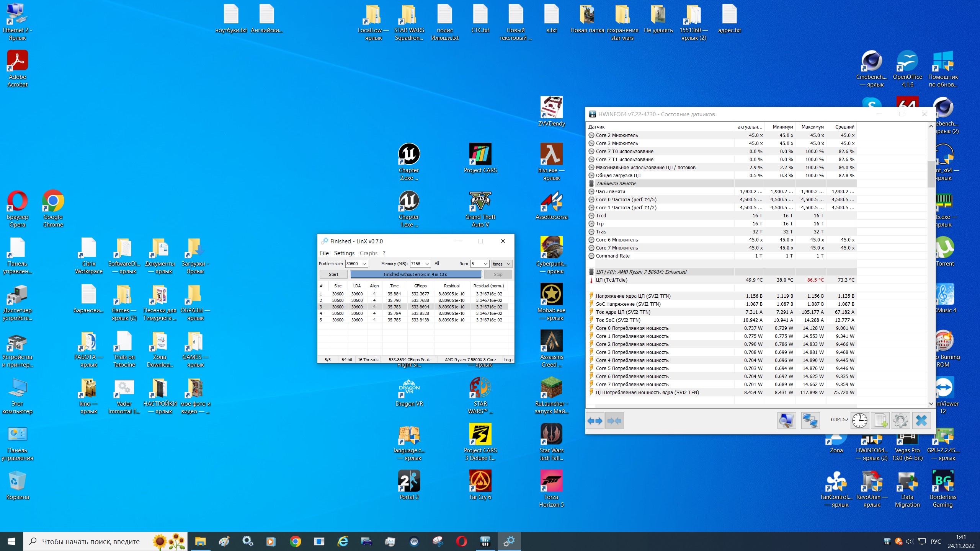Screen dimensions: 980x551
Task: Click HWiNFO blue X close sensors icon
Action: pos(921,421)
